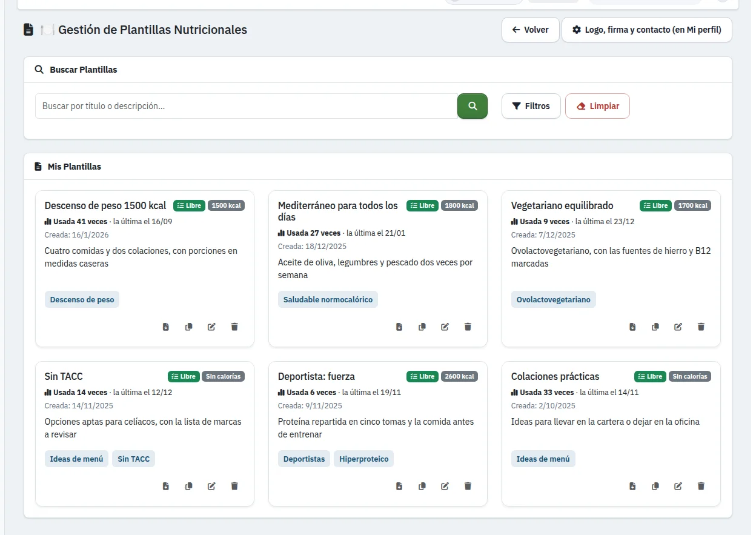756x535 pixels.
Task: Edit the Deportista: fuerza template
Action: coord(445,487)
